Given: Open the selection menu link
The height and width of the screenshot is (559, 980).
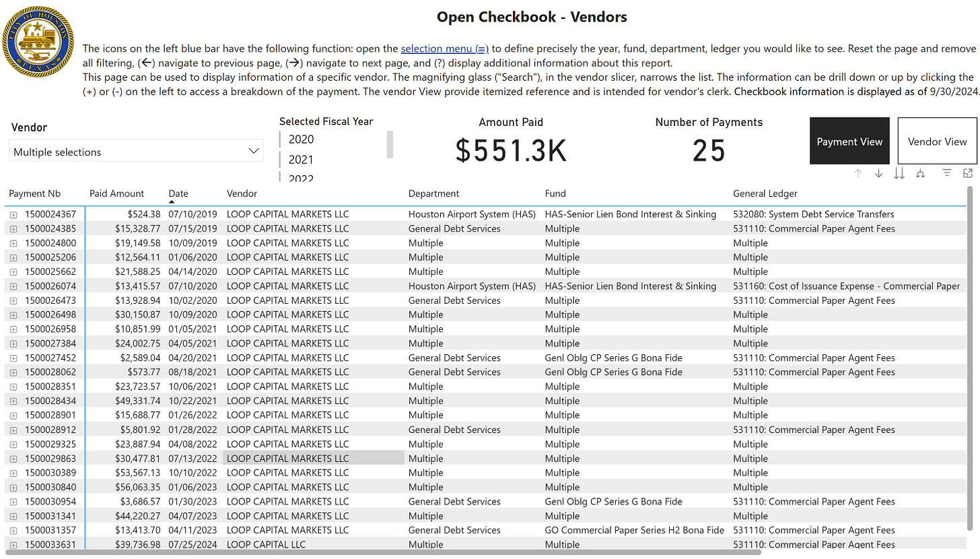Looking at the screenshot, I should pos(445,49).
